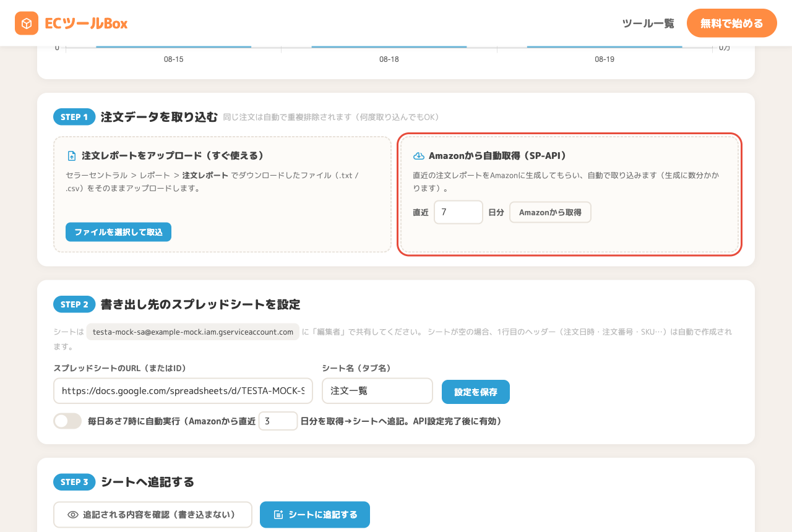Click the cloud download icon beside Amazonから自動取得
The width and height of the screenshot is (792, 532).
(x=418, y=156)
